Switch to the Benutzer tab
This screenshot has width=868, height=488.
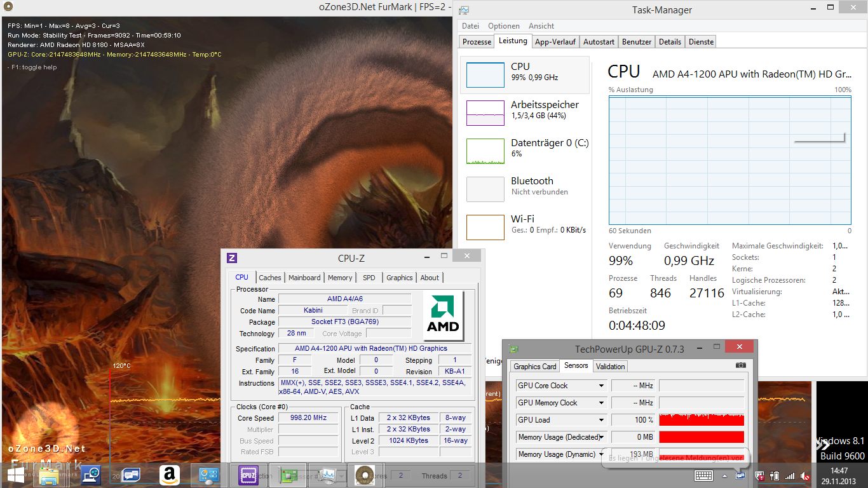click(637, 42)
